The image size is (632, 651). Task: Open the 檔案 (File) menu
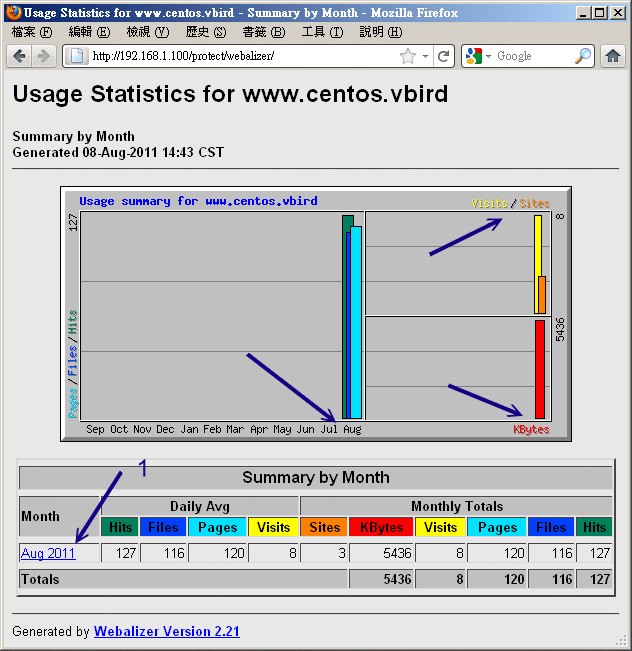point(31,32)
